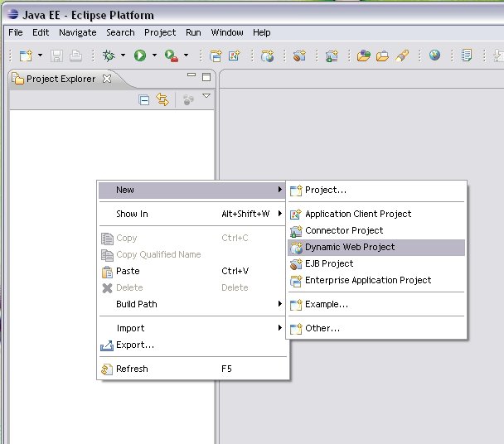The height and width of the screenshot is (444, 504).
Task: Click the Save disk icon in toolbar
Action: coord(56,55)
